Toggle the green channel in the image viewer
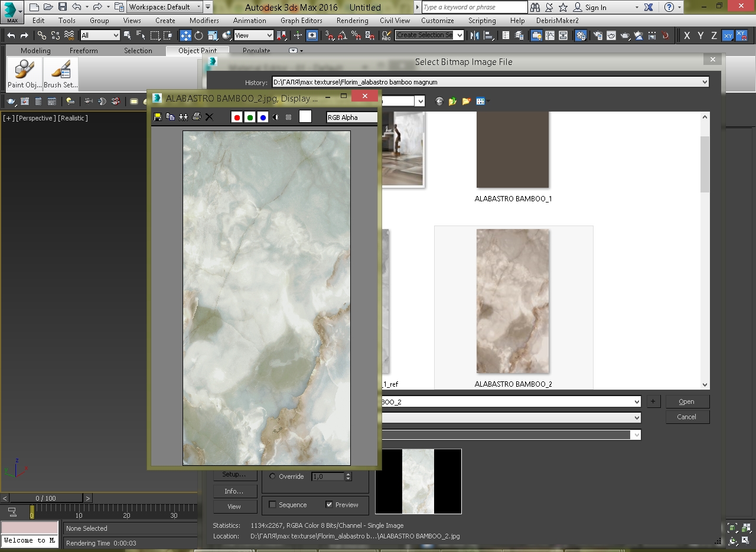This screenshot has height=552, width=756. [249, 117]
